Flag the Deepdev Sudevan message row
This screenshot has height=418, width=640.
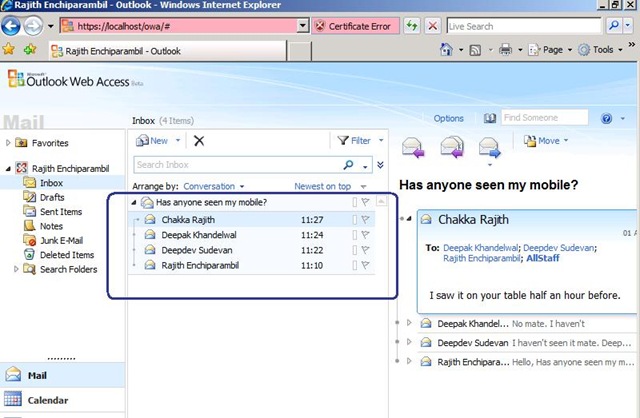365,250
